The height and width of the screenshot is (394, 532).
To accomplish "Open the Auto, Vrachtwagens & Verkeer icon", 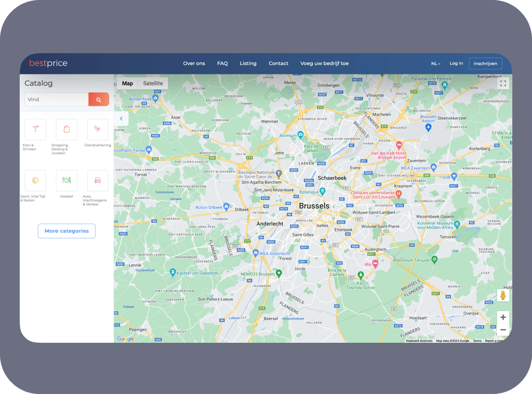I will click(98, 180).
